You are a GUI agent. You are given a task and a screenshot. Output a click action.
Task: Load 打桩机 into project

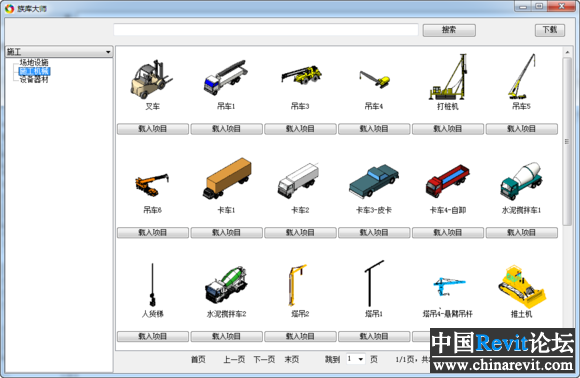(448, 129)
